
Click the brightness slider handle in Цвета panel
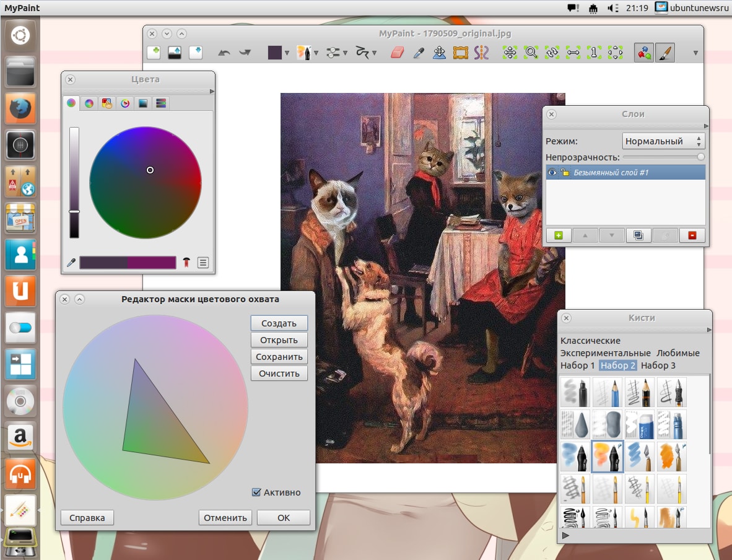(x=74, y=212)
